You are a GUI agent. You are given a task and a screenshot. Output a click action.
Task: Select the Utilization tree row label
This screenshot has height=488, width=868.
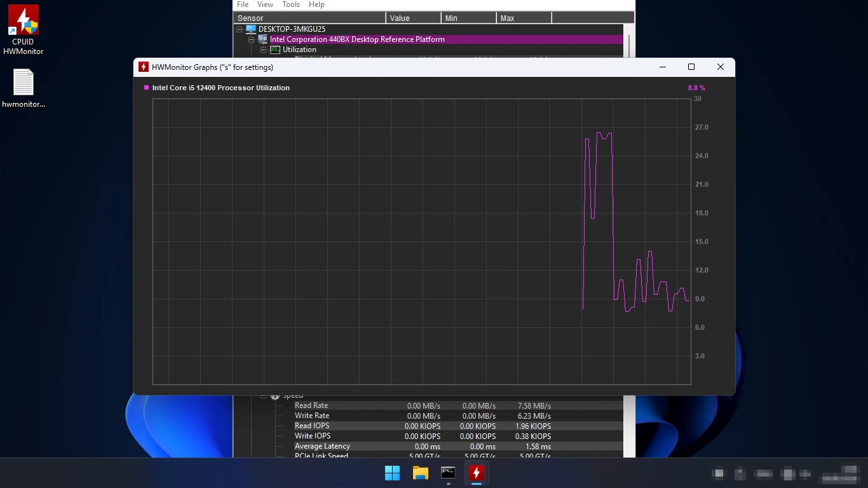coord(299,50)
